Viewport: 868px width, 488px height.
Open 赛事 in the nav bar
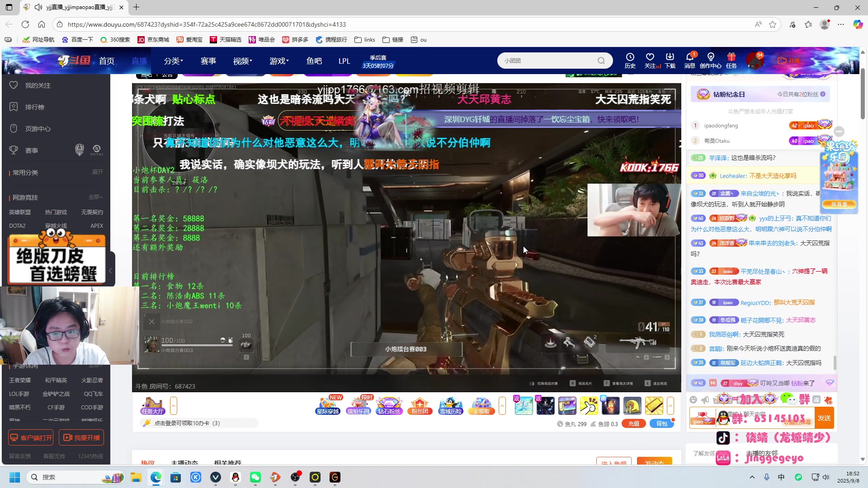click(208, 61)
